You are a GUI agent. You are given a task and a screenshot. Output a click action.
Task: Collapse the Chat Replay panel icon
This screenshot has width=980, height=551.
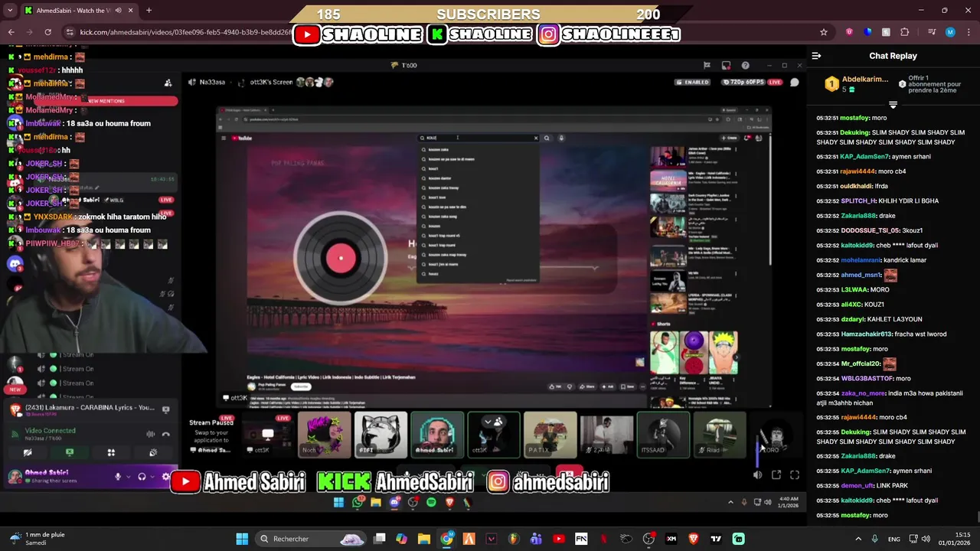coord(816,56)
